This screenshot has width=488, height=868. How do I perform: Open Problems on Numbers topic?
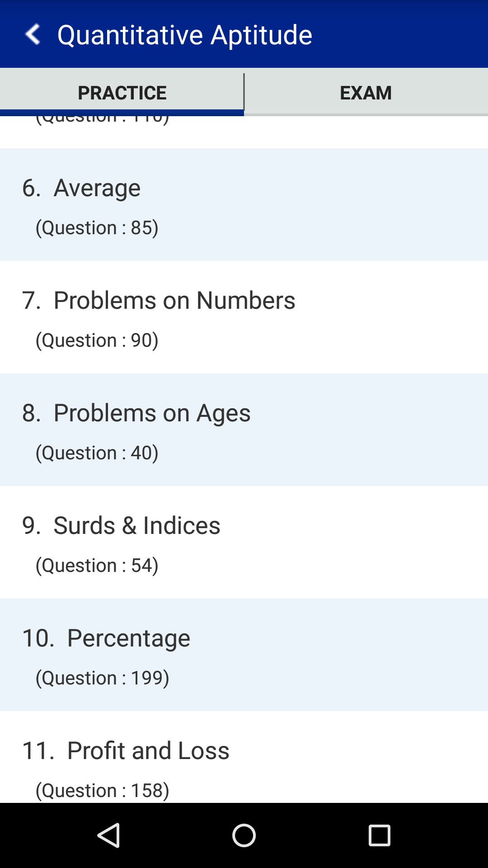point(244,317)
